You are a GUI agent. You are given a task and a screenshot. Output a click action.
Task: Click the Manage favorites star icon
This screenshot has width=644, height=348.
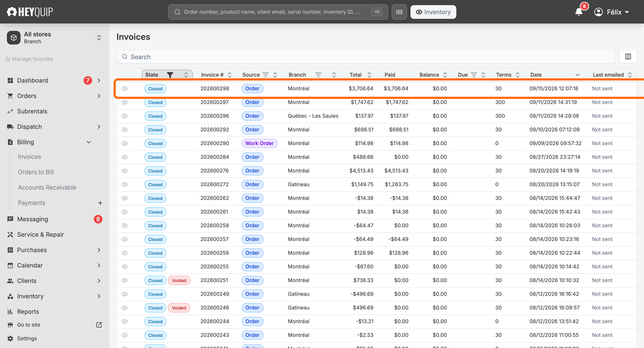coord(8,59)
